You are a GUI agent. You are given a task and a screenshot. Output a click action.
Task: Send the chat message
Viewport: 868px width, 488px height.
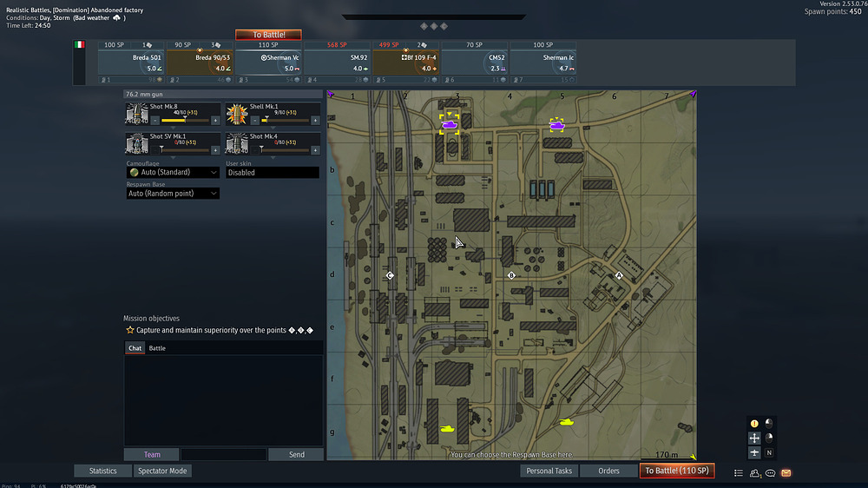point(297,455)
